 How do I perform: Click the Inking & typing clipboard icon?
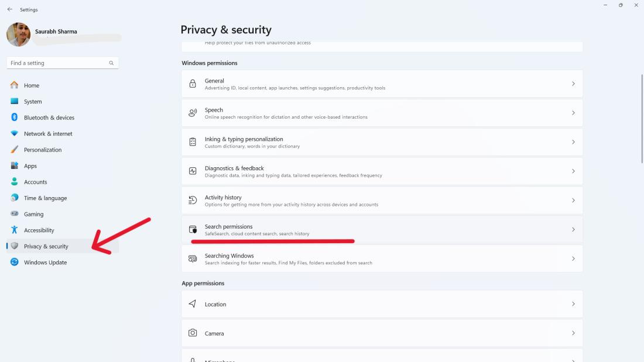(193, 142)
